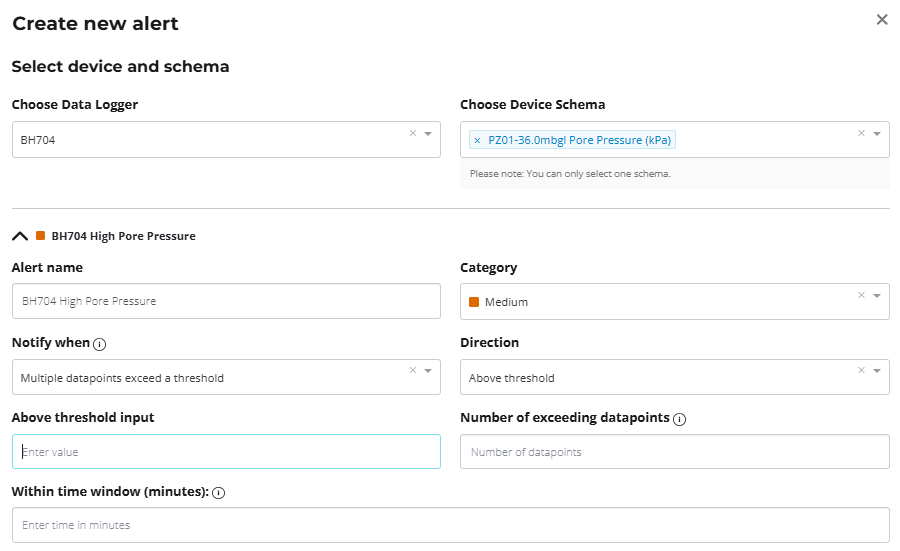
Task: Close the Create new alert dialog
Action: click(882, 20)
